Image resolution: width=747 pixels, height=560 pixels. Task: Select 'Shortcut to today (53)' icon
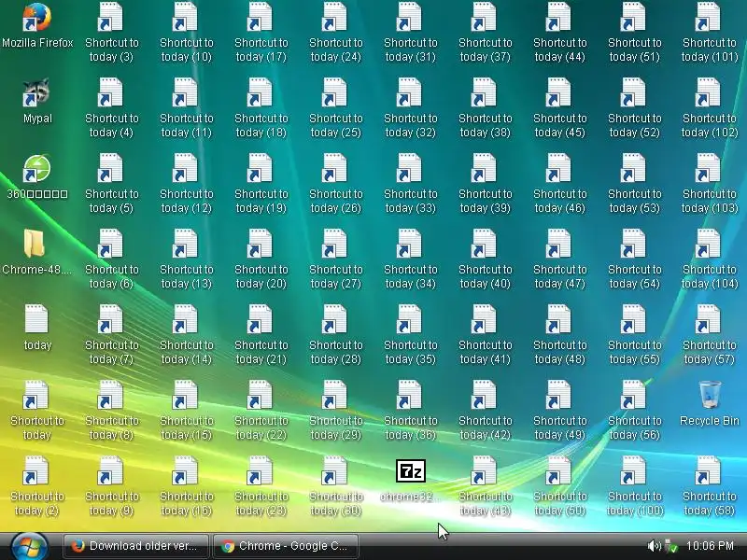tap(635, 184)
